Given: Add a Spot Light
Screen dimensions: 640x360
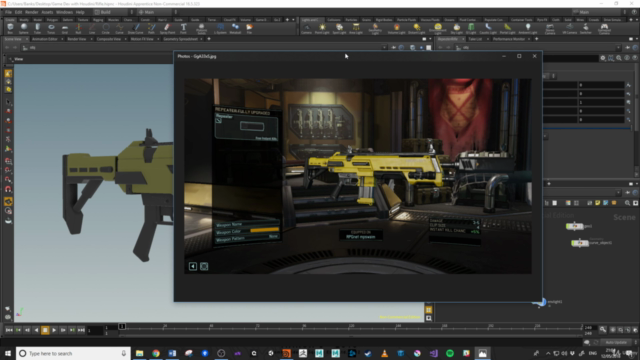Looking at the screenshot, I should (x=339, y=29).
